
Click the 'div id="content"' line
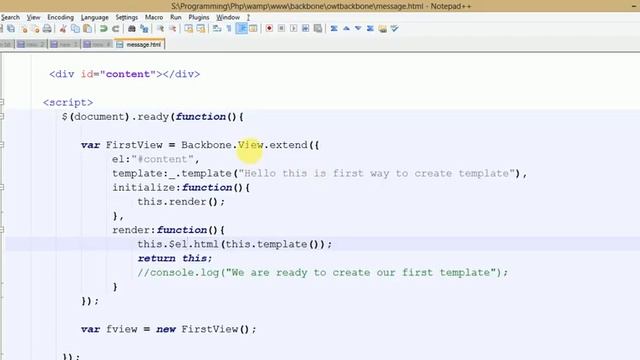tap(124, 74)
